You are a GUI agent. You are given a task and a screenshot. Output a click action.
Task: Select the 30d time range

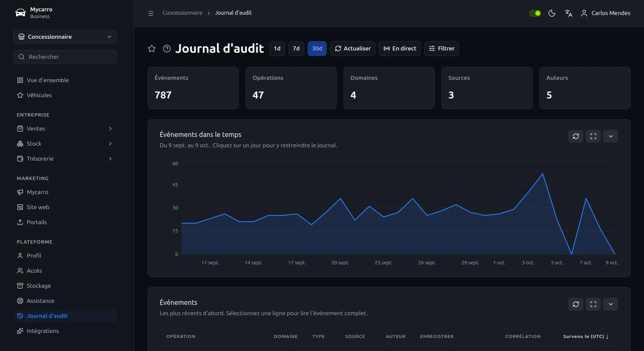click(x=317, y=49)
